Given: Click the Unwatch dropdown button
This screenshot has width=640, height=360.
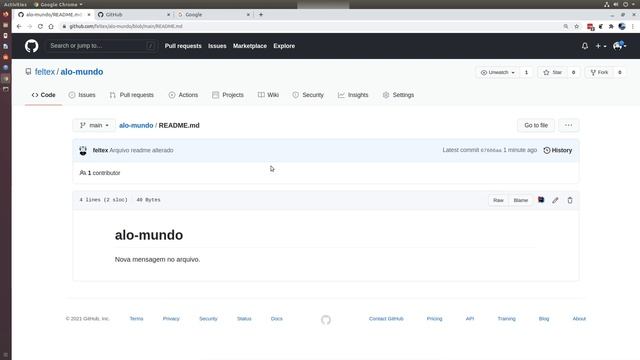Looking at the screenshot, I should point(498,72).
